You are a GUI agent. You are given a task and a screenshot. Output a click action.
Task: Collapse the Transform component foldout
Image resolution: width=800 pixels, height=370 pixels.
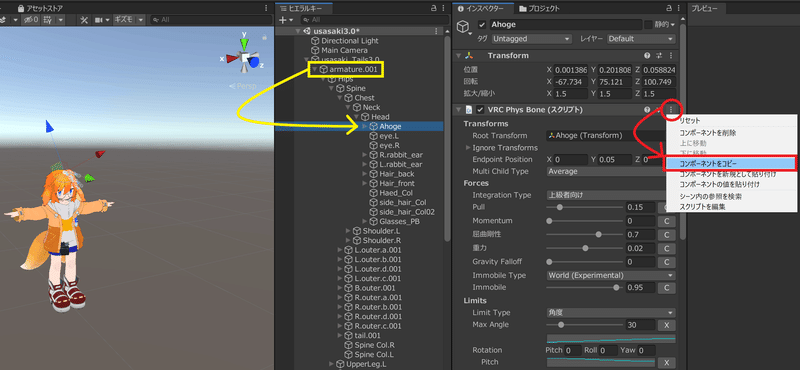pyautogui.click(x=459, y=56)
